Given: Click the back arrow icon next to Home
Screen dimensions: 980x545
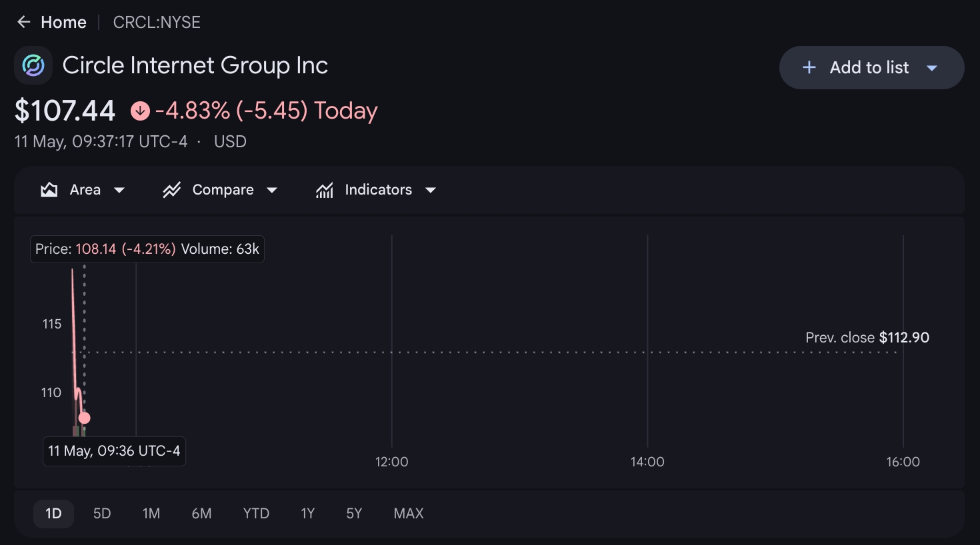Looking at the screenshot, I should [x=24, y=22].
